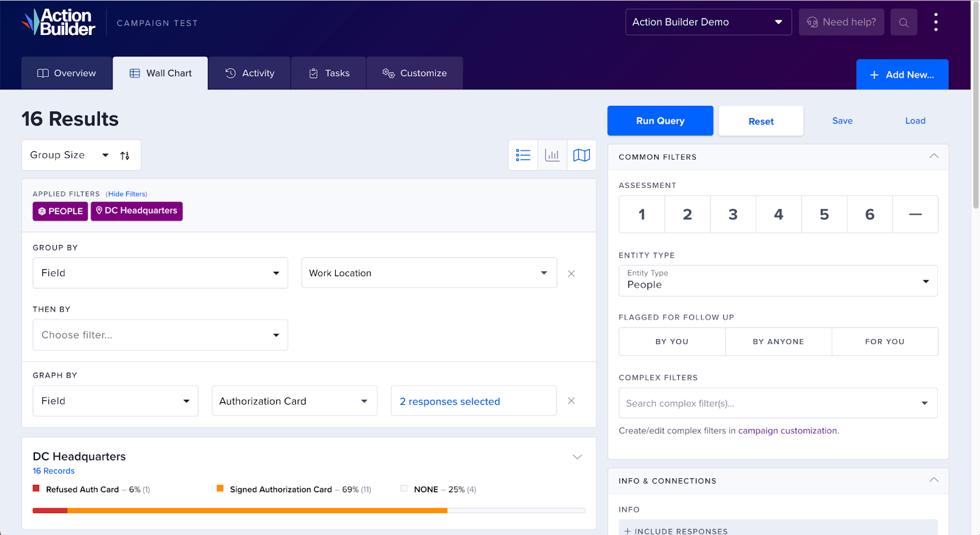The image size is (980, 535).
Task: Toggle assessment level 3 filter
Action: (733, 214)
